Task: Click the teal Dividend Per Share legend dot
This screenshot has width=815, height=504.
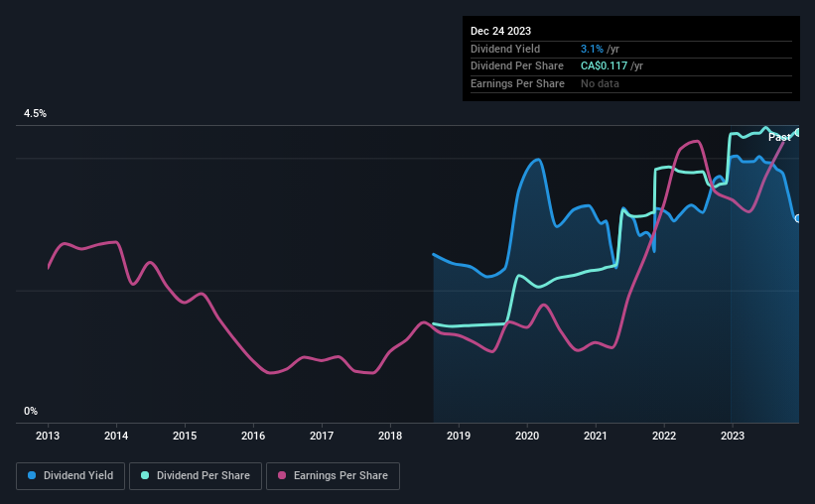Action: [145, 475]
